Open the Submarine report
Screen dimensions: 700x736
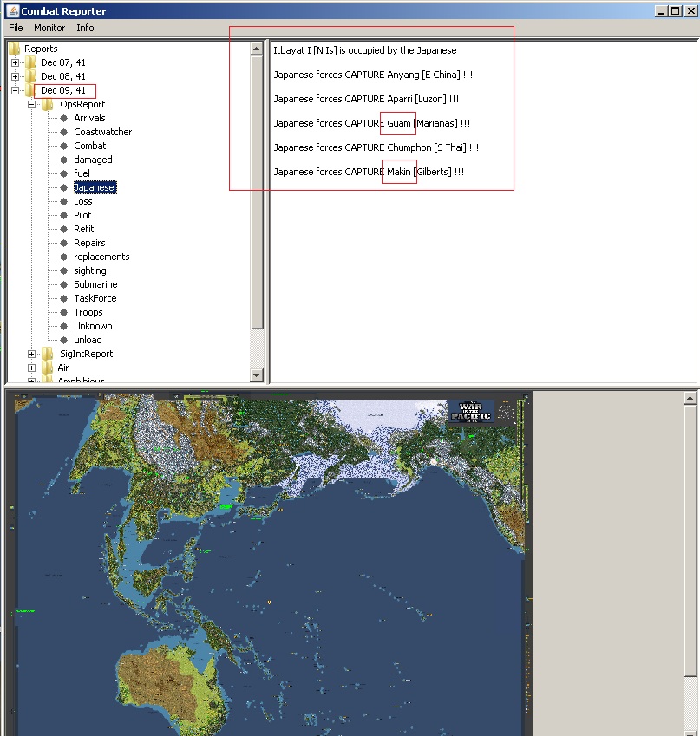pyautogui.click(x=95, y=284)
